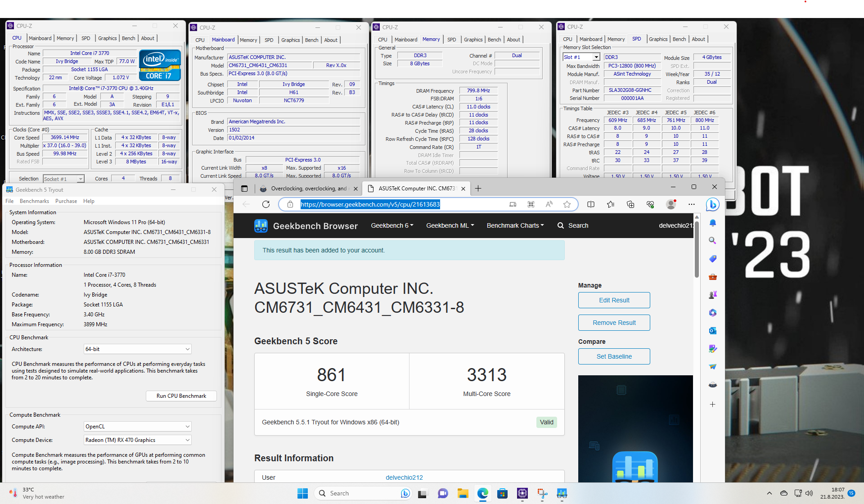Image resolution: width=864 pixels, height=504 pixels.
Task: Open the read aloud icon in address bar
Action: click(549, 204)
